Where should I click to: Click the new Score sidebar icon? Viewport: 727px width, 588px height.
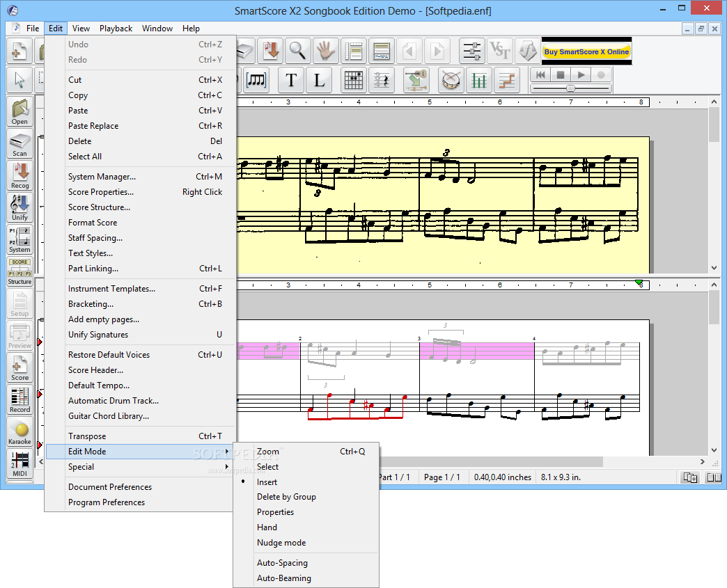(20, 367)
